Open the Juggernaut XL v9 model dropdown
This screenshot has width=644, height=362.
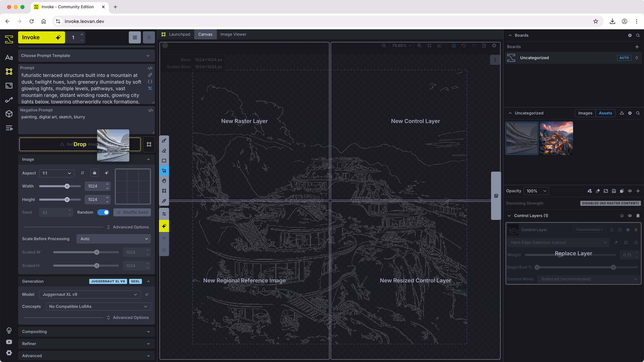pos(90,295)
